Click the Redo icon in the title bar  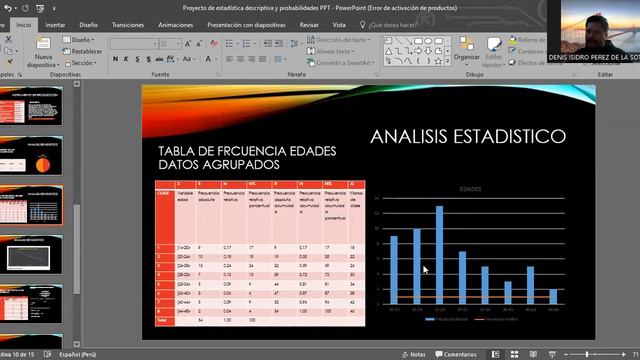coord(25,8)
